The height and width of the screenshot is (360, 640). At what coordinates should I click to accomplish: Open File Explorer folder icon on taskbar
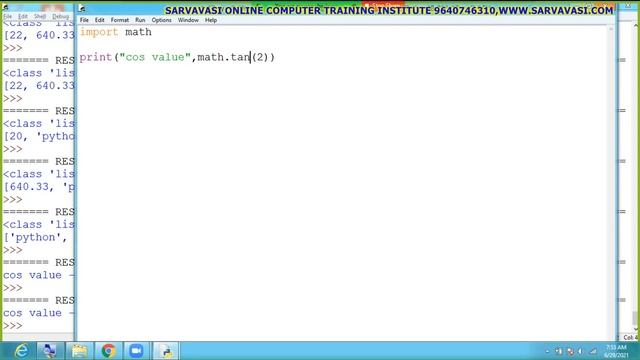pyautogui.click(x=79, y=351)
